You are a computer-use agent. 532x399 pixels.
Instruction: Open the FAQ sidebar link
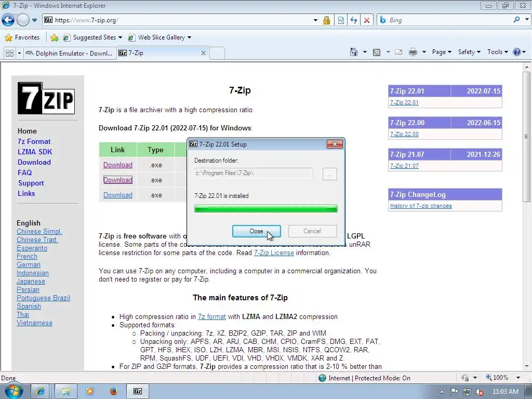coord(24,172)
